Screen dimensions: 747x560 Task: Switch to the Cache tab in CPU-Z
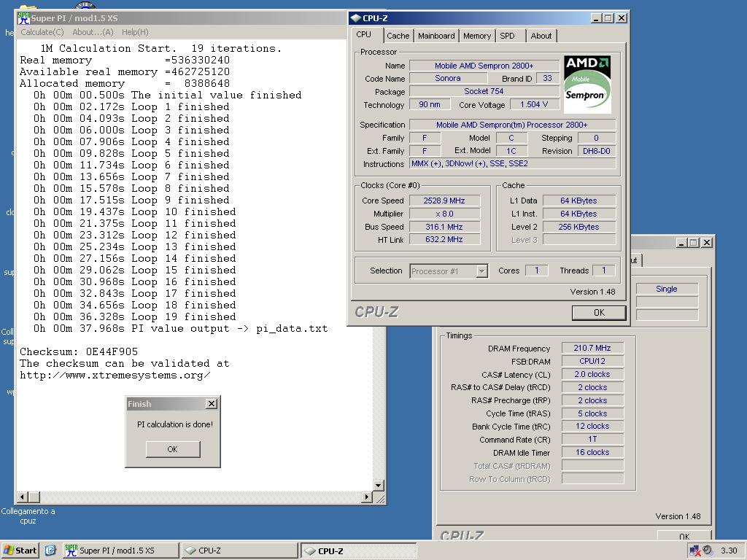click(x=398, y=36)
